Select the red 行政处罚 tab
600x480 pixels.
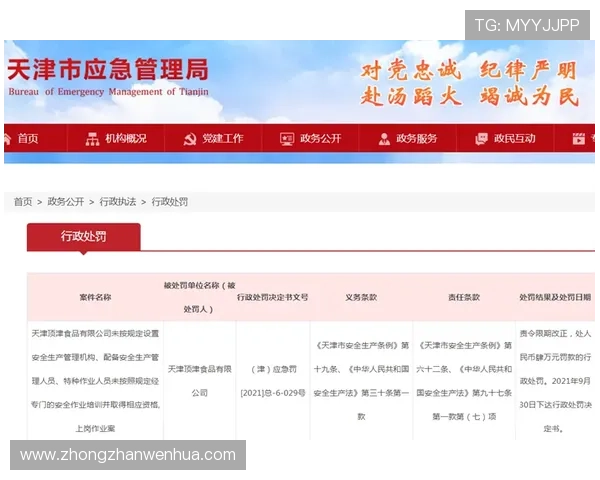pyautogui.click(x=84, y=237)
